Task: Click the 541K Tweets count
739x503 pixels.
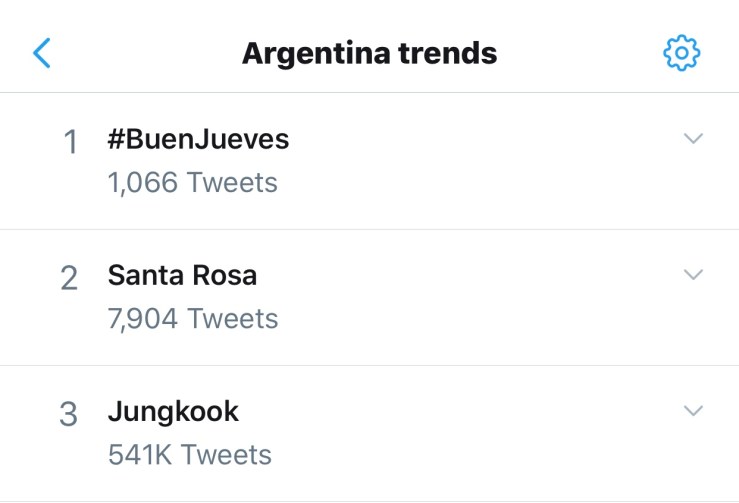Action: [189, 455]
